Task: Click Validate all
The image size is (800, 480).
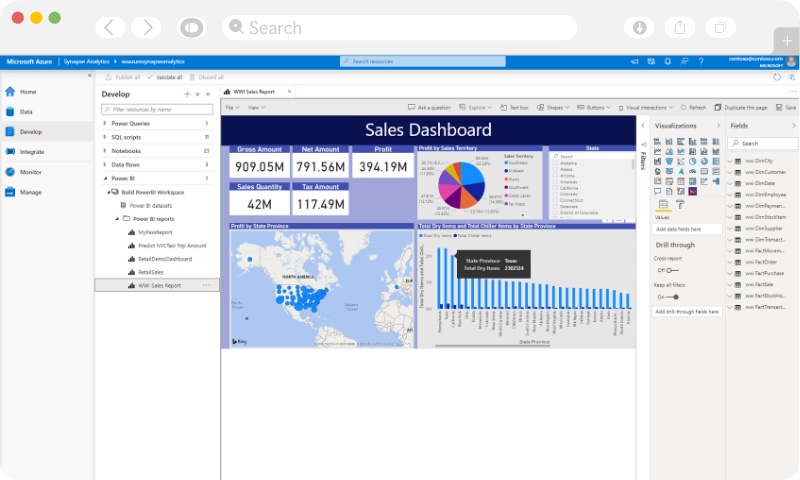Action: [x=164, y=78]
